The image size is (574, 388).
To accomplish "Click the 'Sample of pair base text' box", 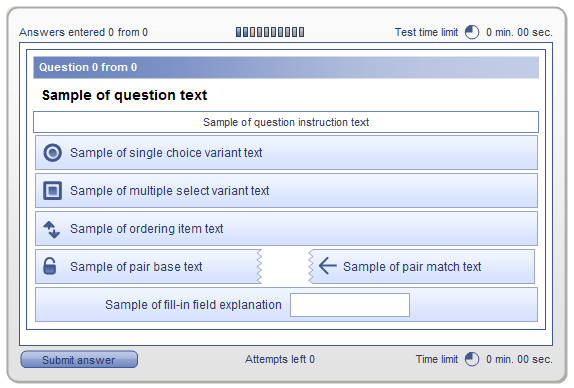I will coord(148,266).
